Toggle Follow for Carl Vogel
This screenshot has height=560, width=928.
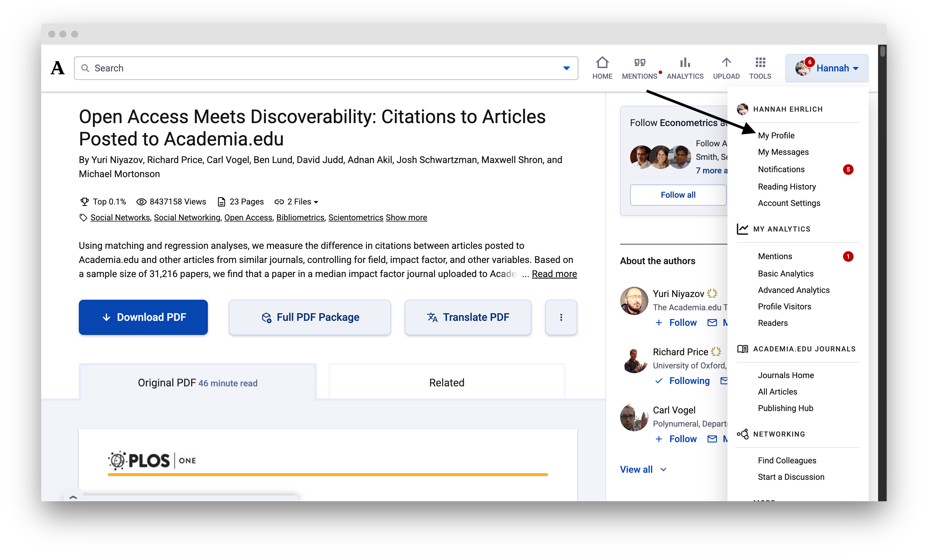click(x=676, y=439)
